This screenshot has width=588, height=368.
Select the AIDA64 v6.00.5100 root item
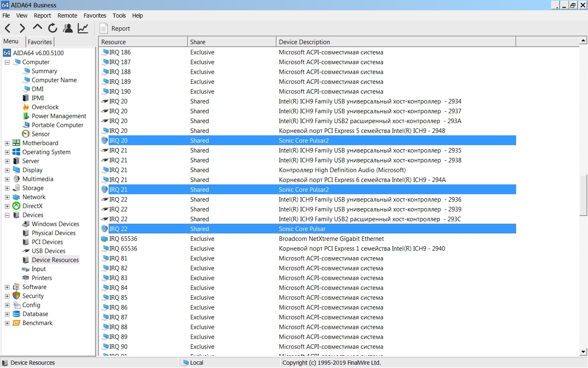click(x=38, y=53)
